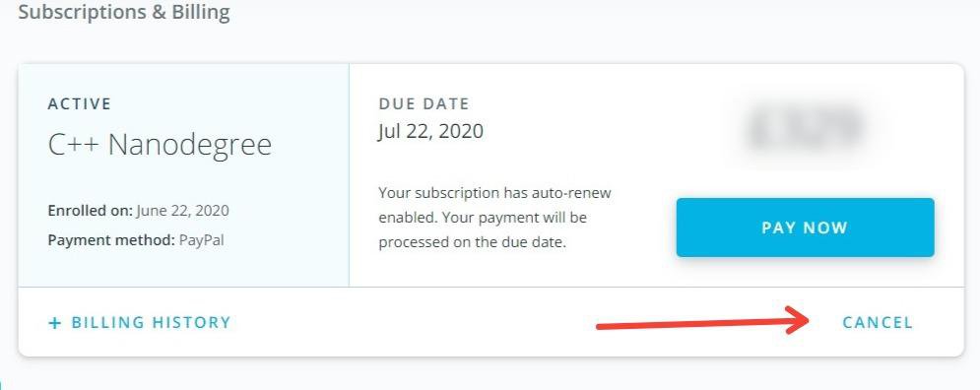980x390 pixels.
Task: Select the Jul 22, 2020 due date
Action: tap(430, 131)
